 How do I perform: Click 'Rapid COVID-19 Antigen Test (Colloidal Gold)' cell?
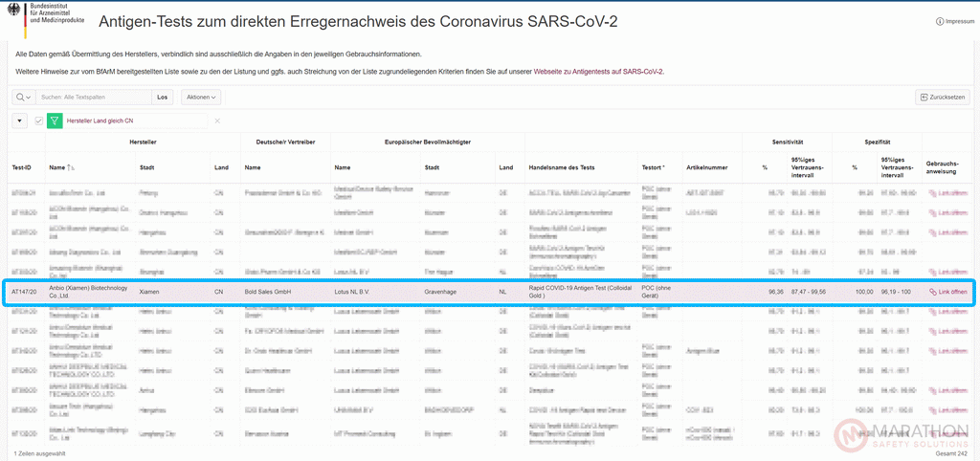click(x=579, y=292)
